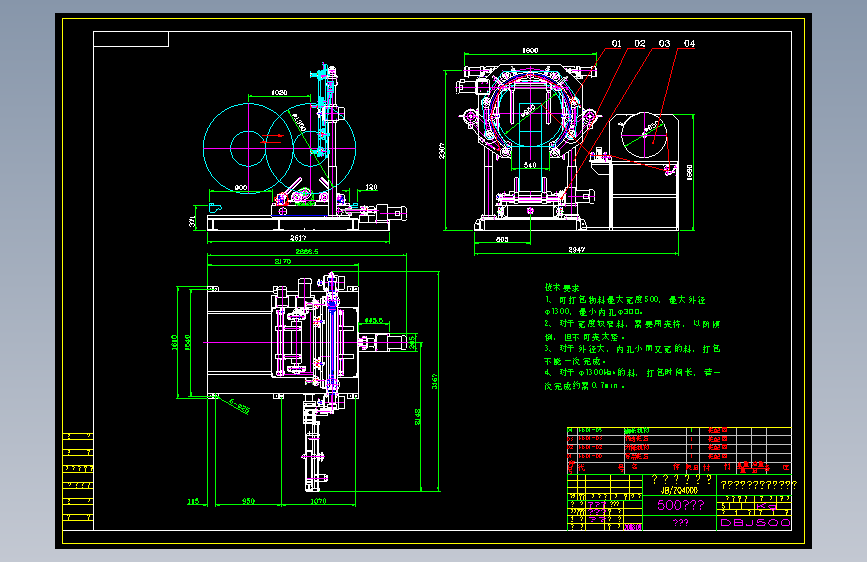Viewport: 867px width, 562px height.
Task: Click the empty revision box at top-left corner
Action: point(131,39)
